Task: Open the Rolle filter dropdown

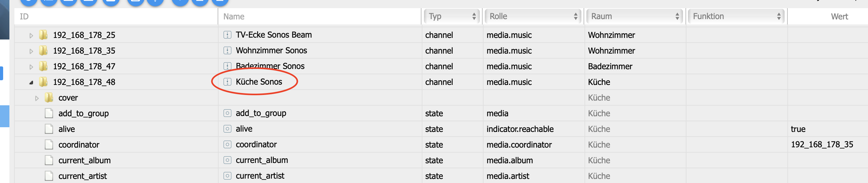Action: coord(533,16)
